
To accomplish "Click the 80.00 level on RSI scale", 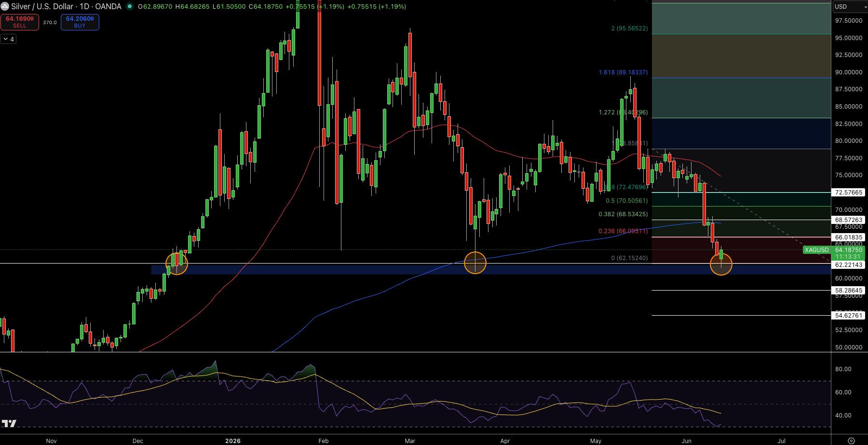I will [843, 369].
